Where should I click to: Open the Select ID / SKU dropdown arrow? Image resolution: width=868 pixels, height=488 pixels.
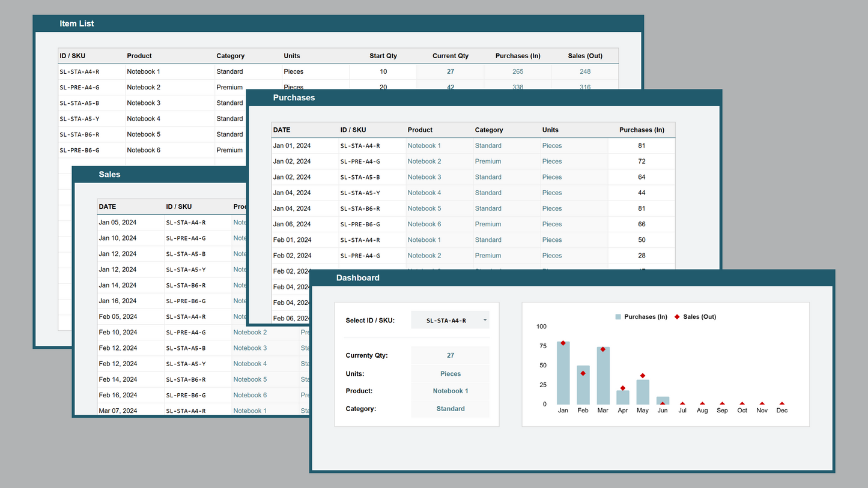[484, 321]
